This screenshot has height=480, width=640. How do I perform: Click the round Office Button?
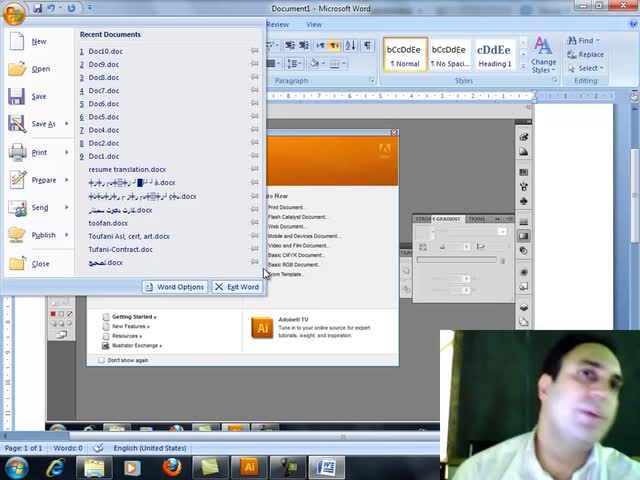coord(13,12)
